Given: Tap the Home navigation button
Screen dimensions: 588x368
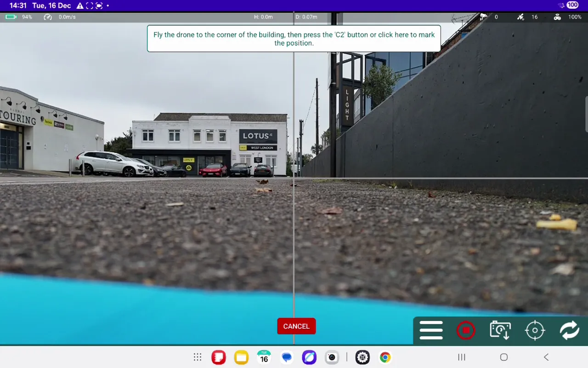Looking at the screenshot, I should (504, 357).
